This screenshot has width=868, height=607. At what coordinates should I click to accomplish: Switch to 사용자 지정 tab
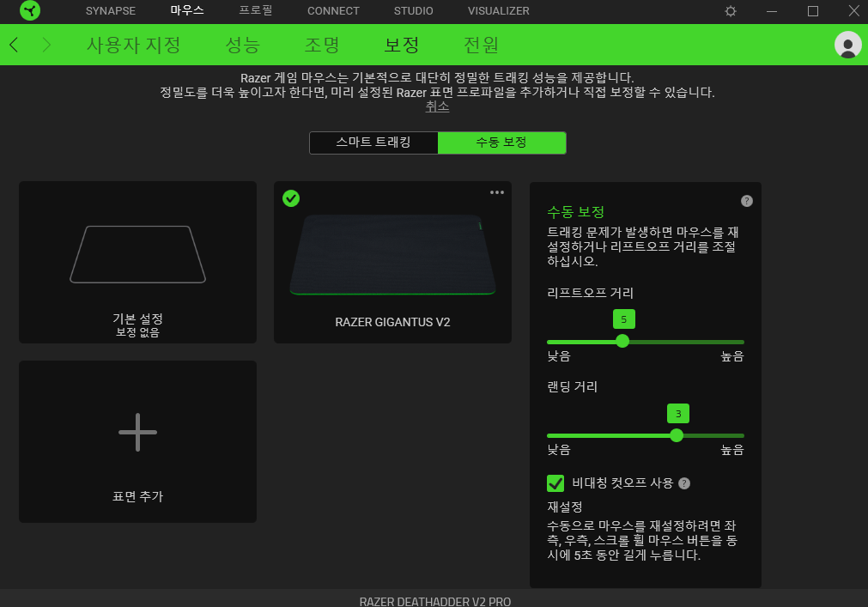pyautogui.click(x=133, y=45)
